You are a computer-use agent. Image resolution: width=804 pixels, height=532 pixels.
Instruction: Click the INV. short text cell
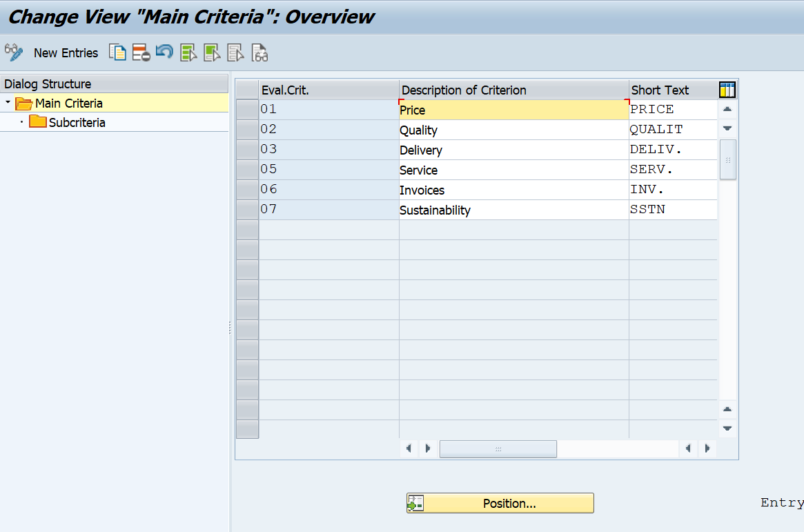pyautogui.click(x=673, y=190)
